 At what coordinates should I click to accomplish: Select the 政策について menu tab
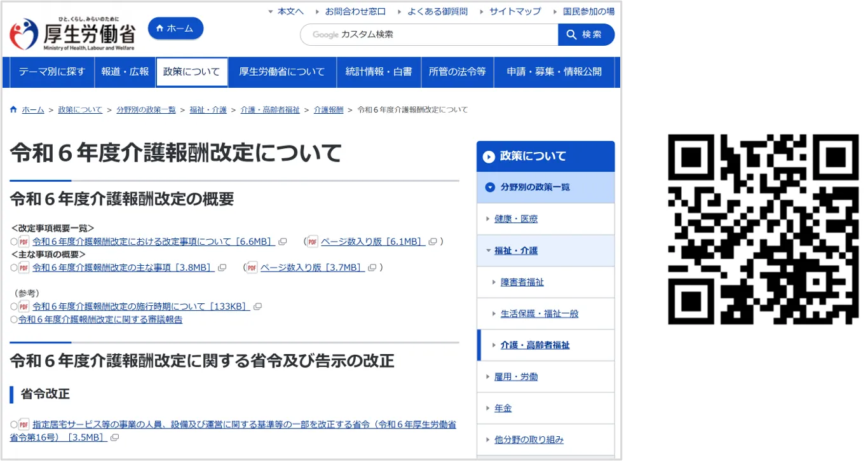[x=191, y=72]
